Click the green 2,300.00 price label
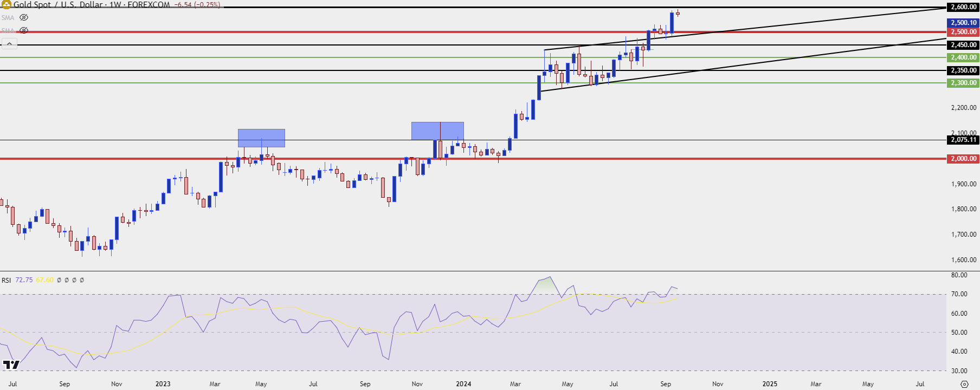The width and height of the screenshot is (980, 390). point(963,83)
